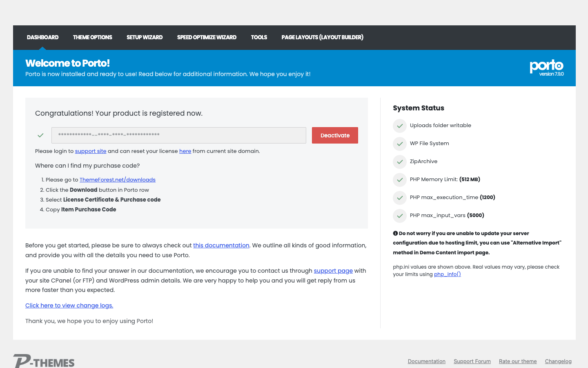Click the PHP max_execution_time check icon
This screenshot has height=368, width=588.
[x=400, y=198]
